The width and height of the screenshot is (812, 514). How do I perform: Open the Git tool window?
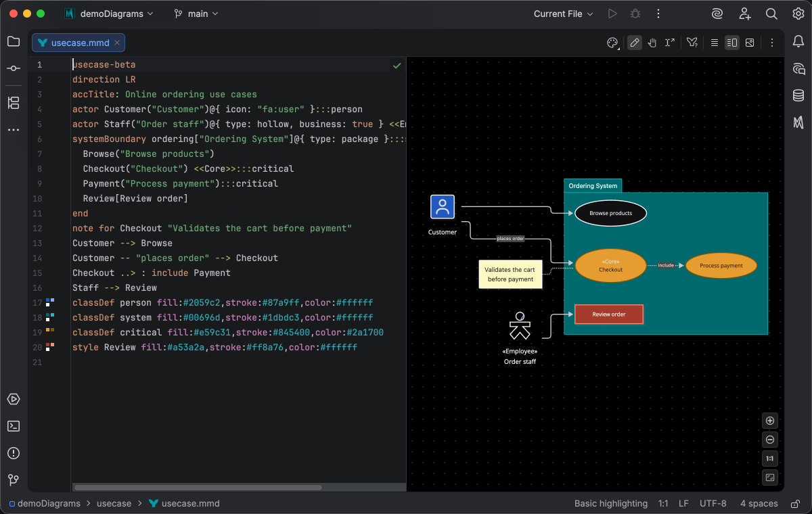coord(14,480)
